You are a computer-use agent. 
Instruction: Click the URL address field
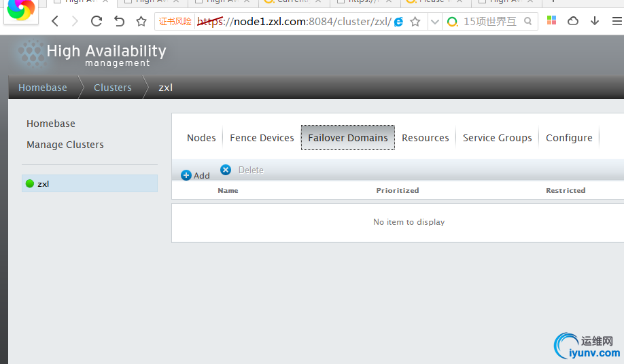(x=294, y=22)
